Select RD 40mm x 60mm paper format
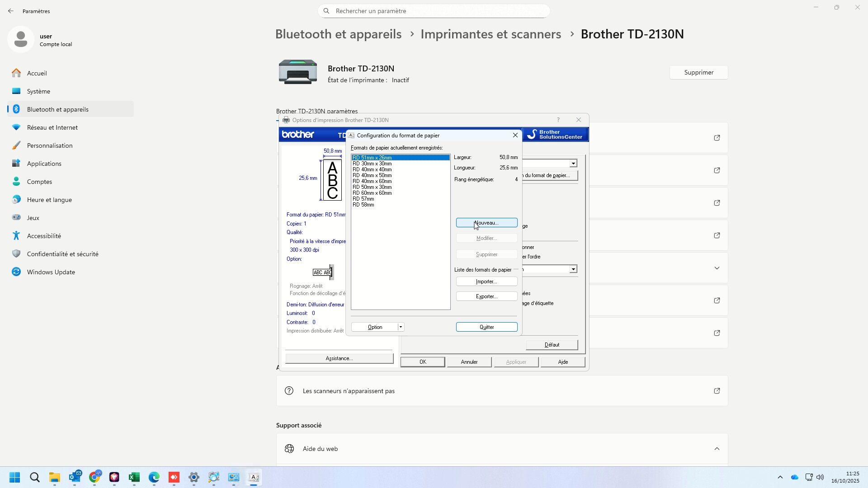 372,181
